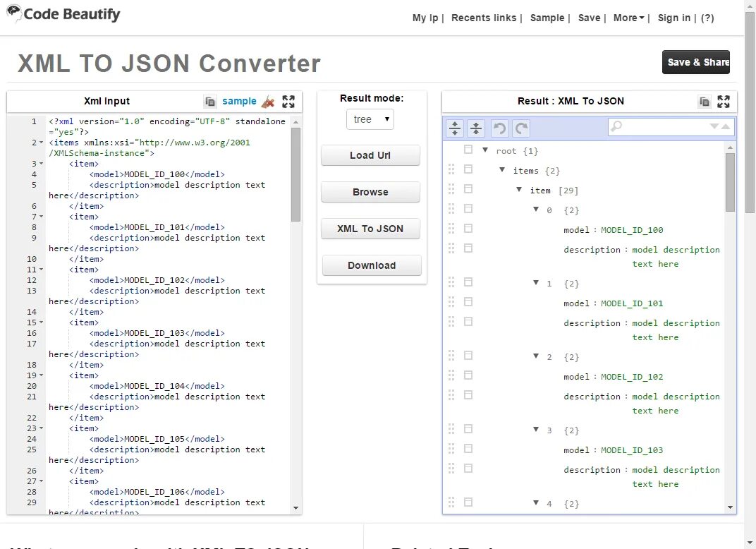The image size is (756, 549).
Task: Redo action in result editor
Action: [521, 128]
